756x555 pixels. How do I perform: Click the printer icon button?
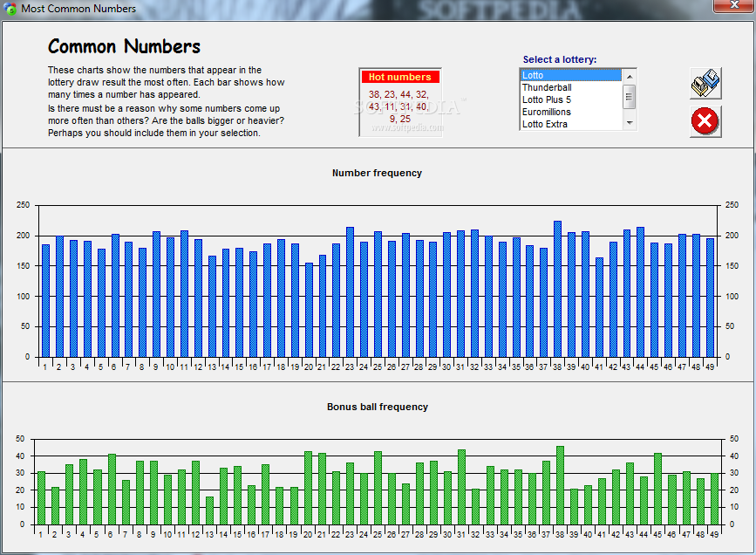[x=705, y=83]
